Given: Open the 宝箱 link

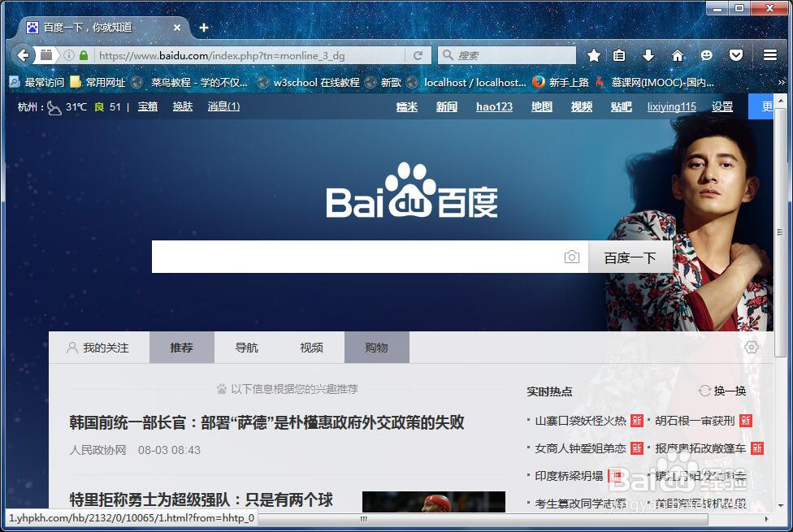Looking at the screenshot, I should [148, 106].
